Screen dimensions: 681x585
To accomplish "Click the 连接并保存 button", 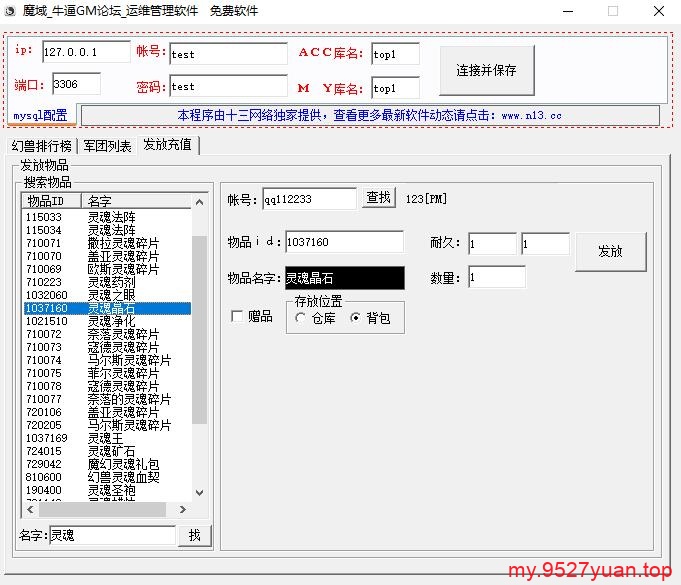I will 486,70.
